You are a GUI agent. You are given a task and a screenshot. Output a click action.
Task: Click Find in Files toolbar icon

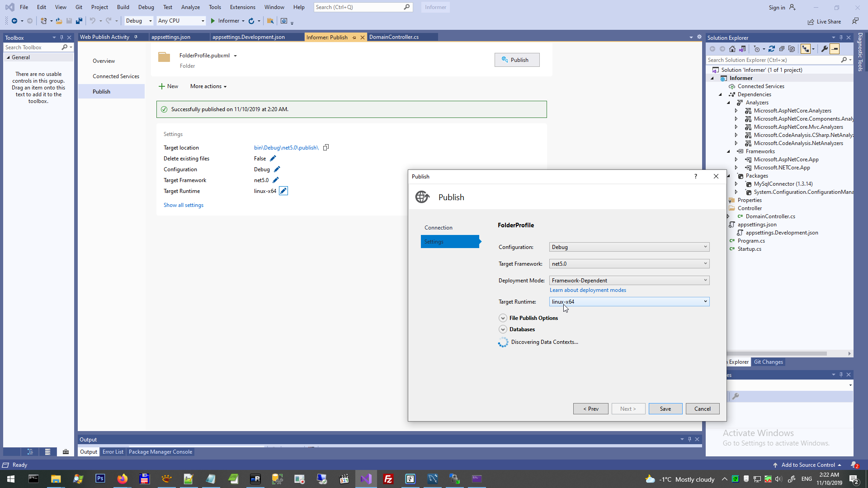click(270, 21)
